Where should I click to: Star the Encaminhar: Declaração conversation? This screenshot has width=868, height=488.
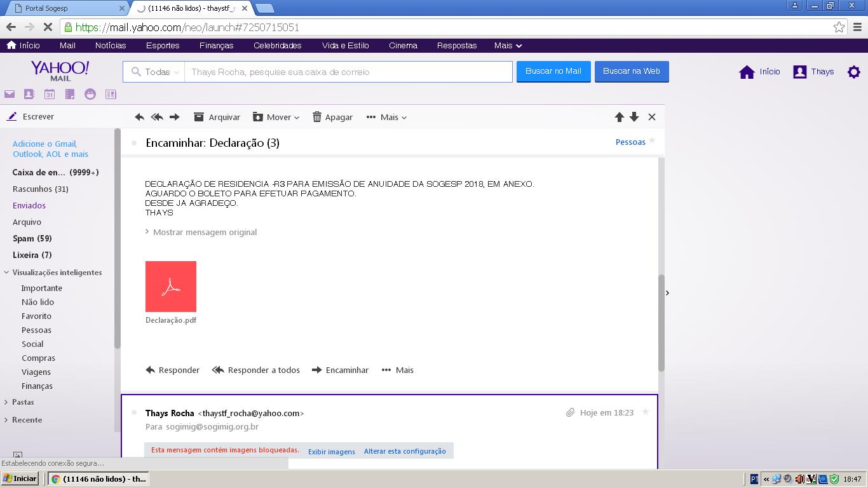(652, 141)
